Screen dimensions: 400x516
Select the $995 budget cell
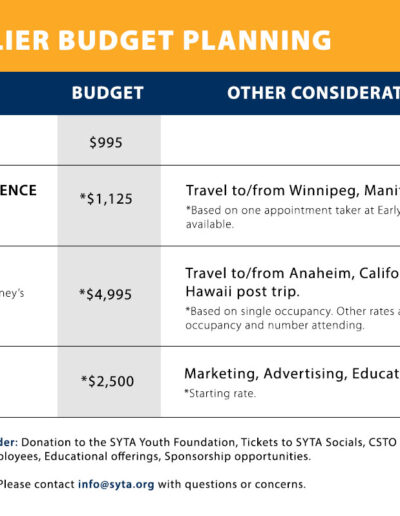point(106,143)
